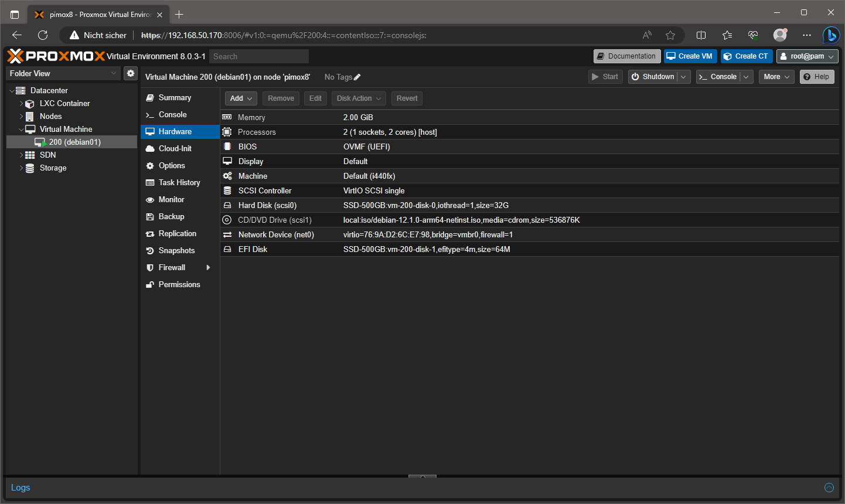
Task: Open the Permissions tab
Action: point(179,285)
